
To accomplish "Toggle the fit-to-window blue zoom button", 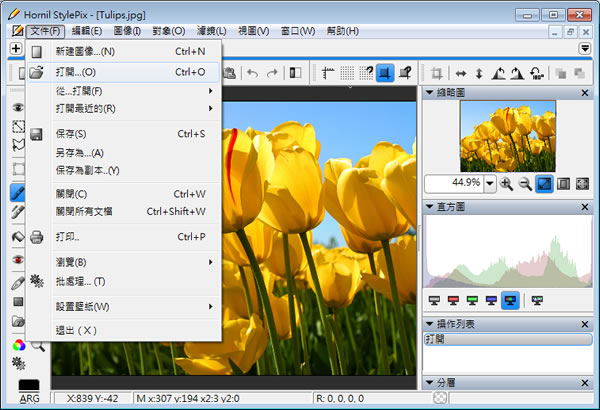I will (544, 184).
